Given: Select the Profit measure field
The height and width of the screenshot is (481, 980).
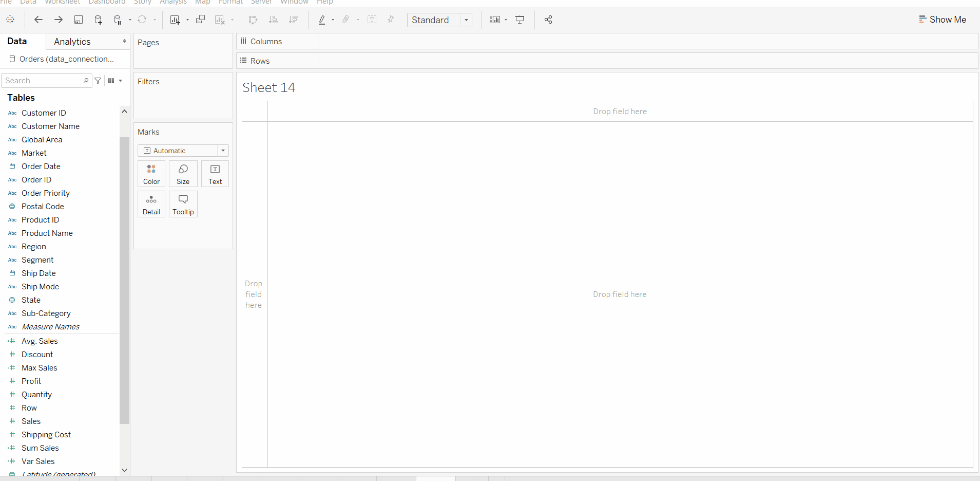Looking at the screenshot, I should [31, 381].
